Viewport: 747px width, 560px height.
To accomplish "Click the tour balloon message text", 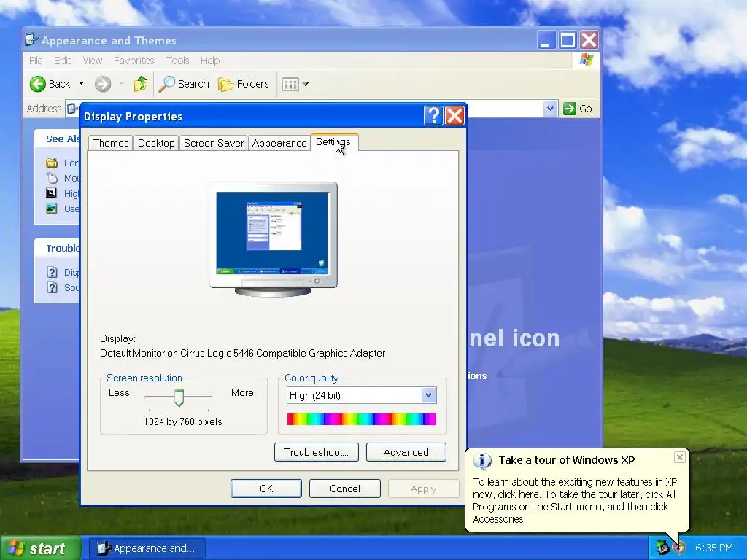I will [574, 500].
